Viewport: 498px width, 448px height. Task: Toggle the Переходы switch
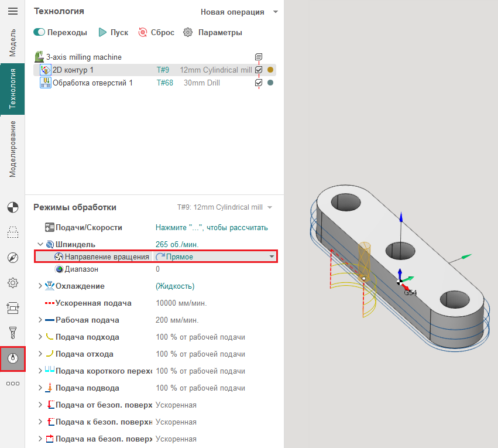[x=40, y=32]
